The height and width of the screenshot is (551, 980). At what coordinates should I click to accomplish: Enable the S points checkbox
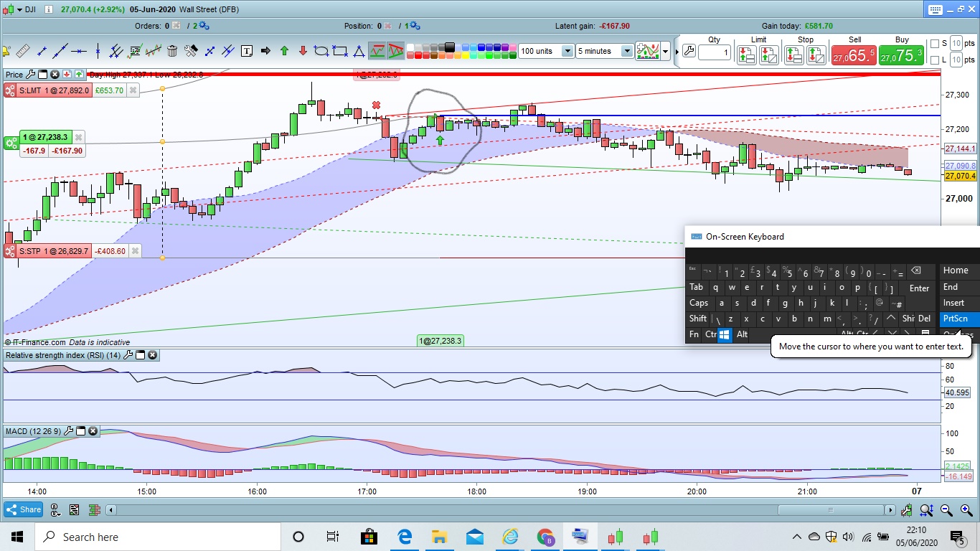coord(934,43)
